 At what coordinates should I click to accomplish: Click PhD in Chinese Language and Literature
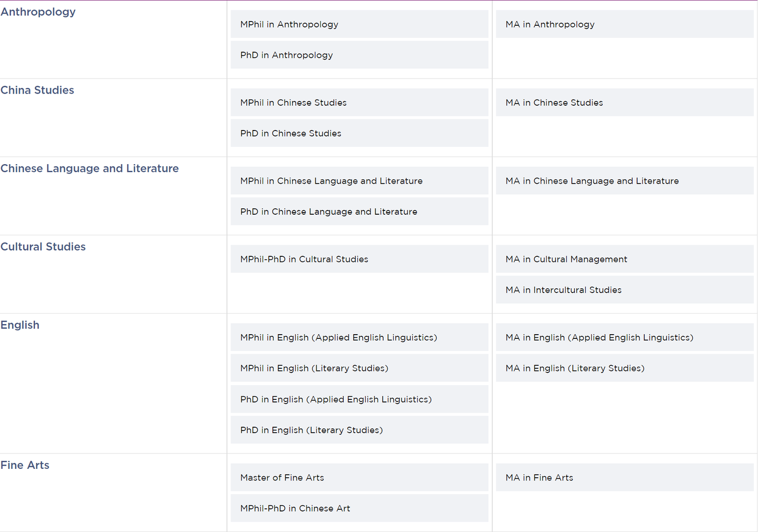(x=360, y=212)
